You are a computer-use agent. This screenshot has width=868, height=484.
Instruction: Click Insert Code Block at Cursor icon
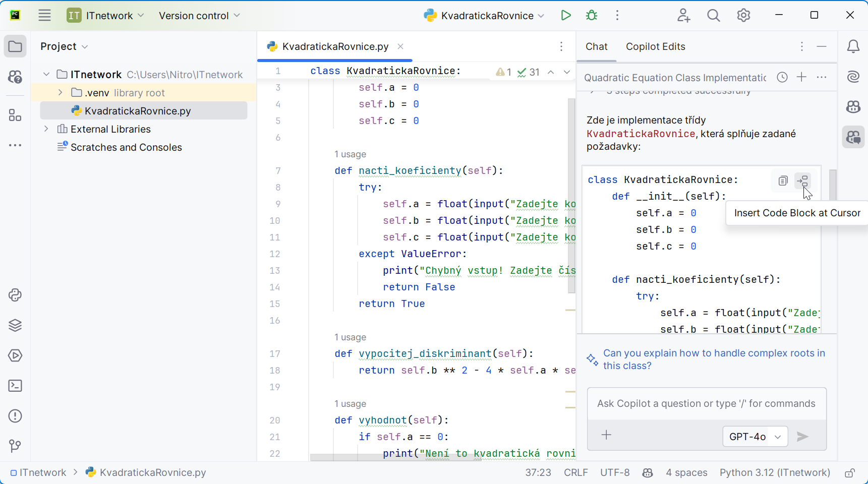802,180
